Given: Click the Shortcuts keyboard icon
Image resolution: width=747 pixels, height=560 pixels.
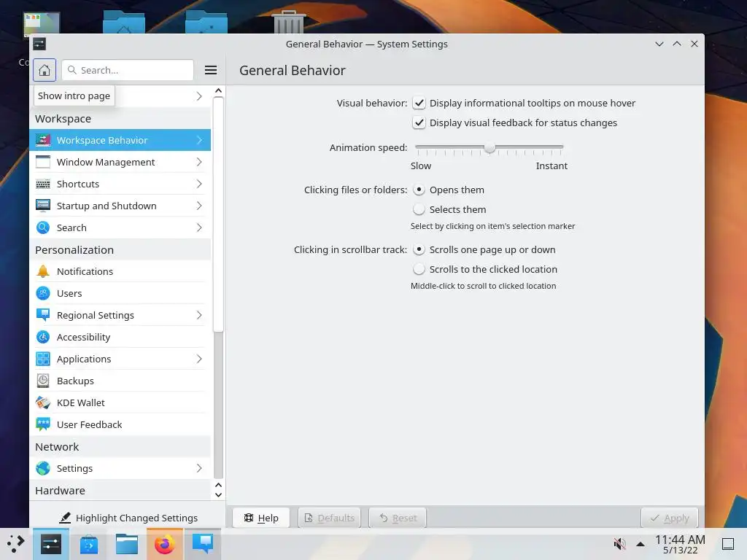Looking at the screenshot, I should [x=43, y=184].
